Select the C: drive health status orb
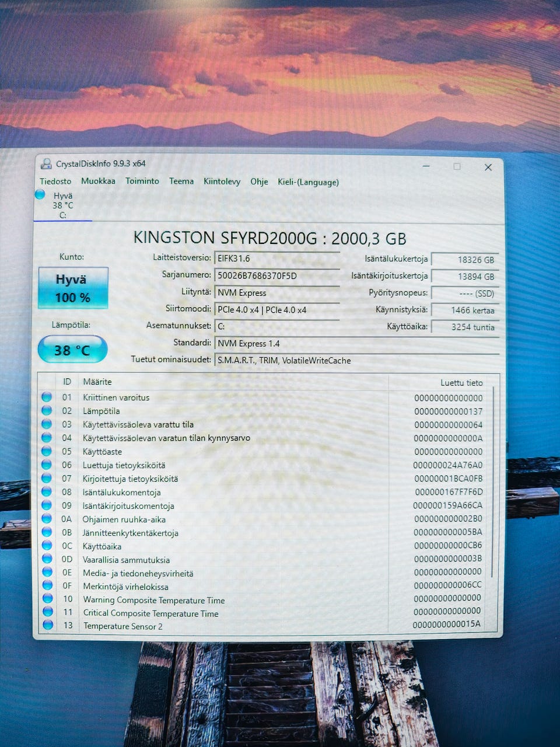The image size is (560, 747). [x=40, y=194]
